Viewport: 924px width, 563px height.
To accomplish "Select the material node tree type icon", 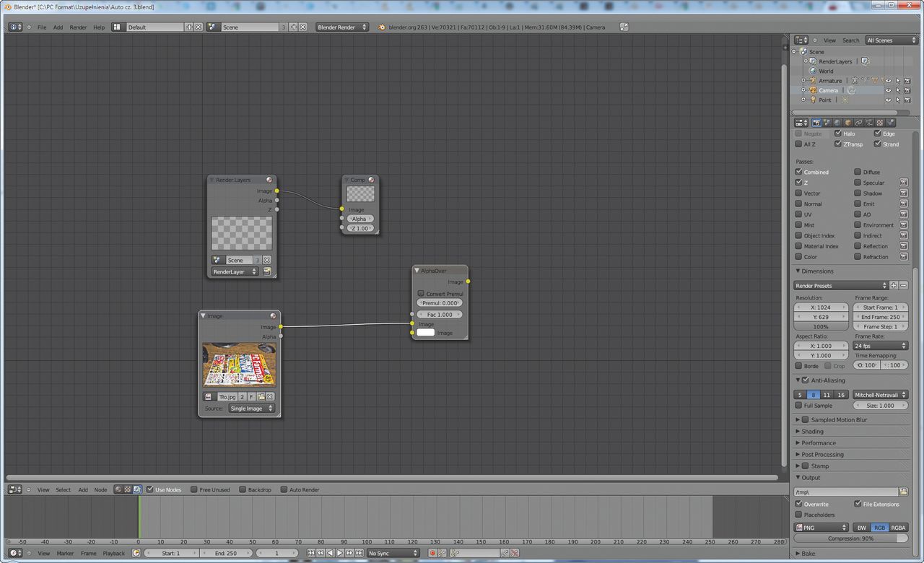I will click(x=118, y=489).
